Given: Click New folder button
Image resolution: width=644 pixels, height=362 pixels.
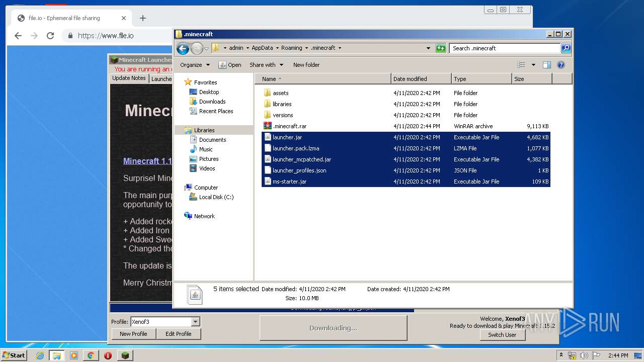Looking at the screenshot, I should pos(306,65).
